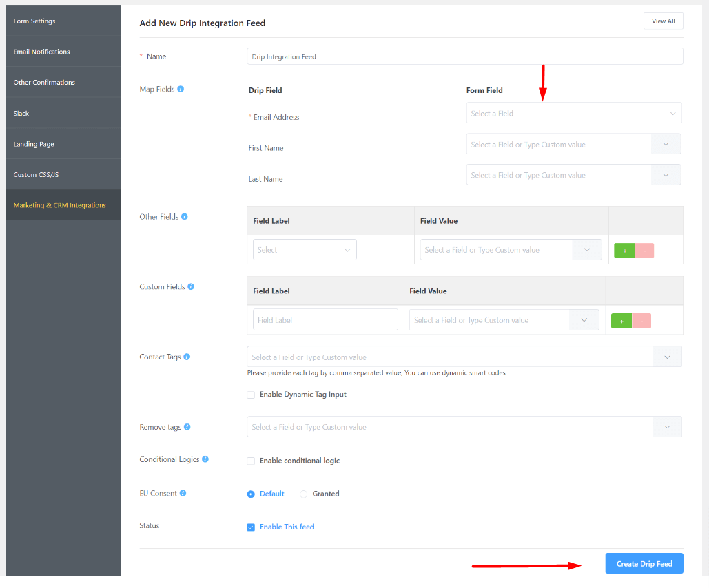Click the 'Email Address' drip field label
The height and width of the screenshot is (588, 709).
276,117
